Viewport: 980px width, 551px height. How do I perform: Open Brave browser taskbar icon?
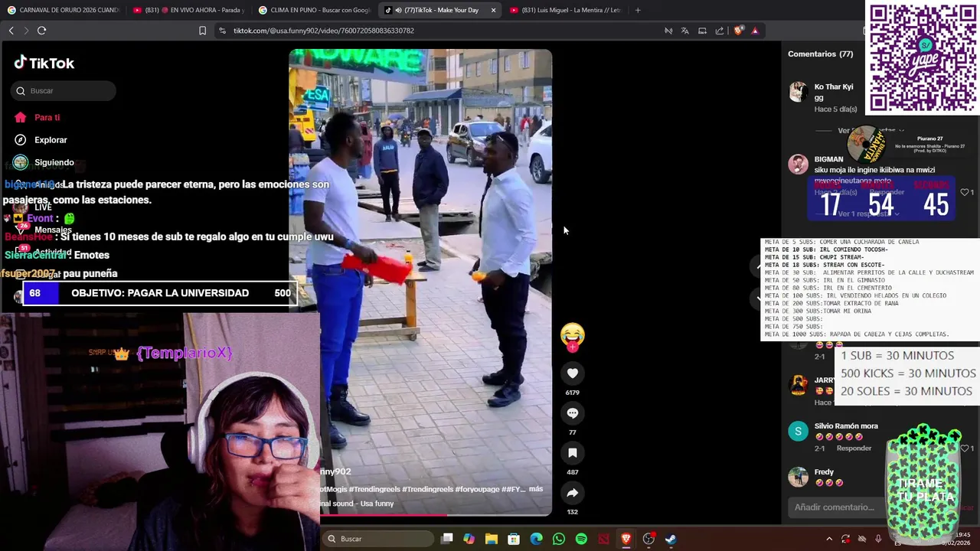coord(626,539)
